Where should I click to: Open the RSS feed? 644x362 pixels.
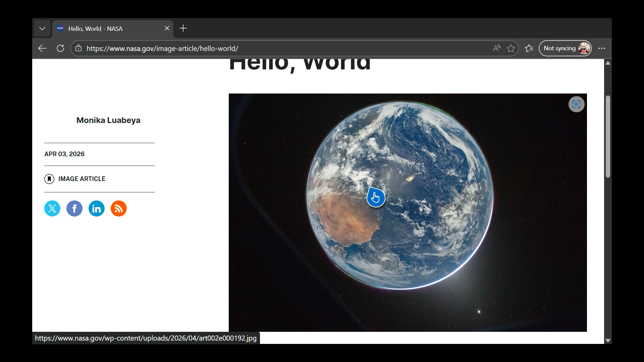(118, 208)
